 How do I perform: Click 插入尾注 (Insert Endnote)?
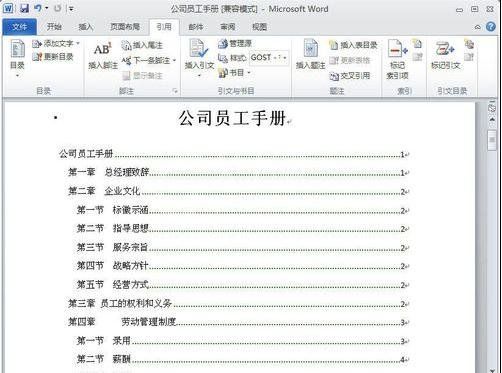coord(142,45)
